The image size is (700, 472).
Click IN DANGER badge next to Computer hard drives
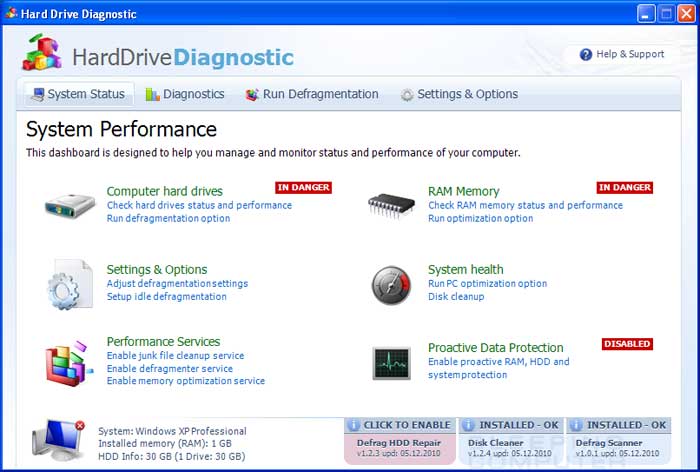[x=304, y=188]
